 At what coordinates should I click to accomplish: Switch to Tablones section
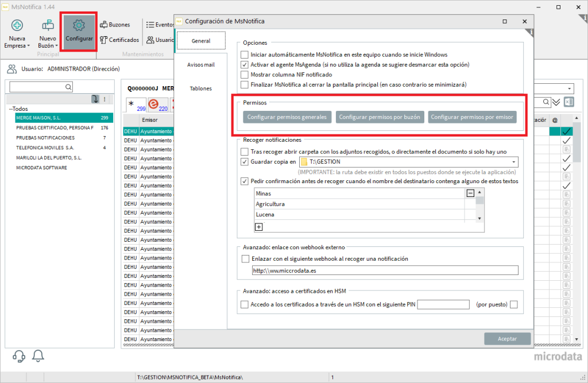click(201, 88)
